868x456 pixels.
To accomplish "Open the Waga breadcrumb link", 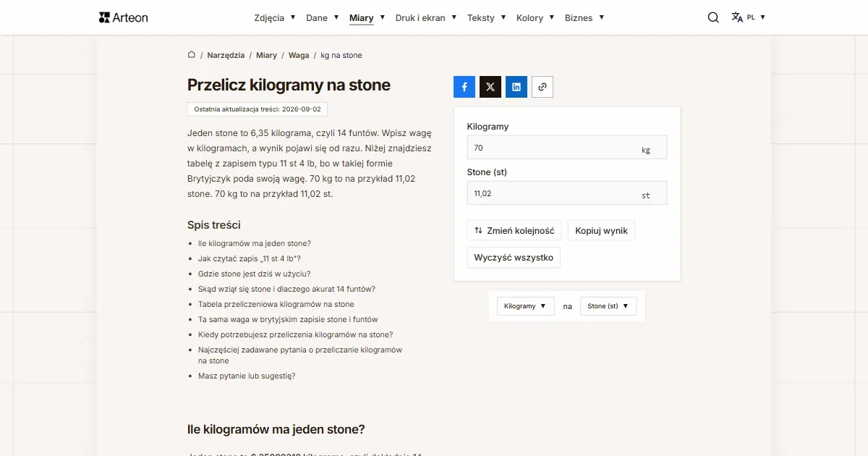I will click(x=299, y=56).
